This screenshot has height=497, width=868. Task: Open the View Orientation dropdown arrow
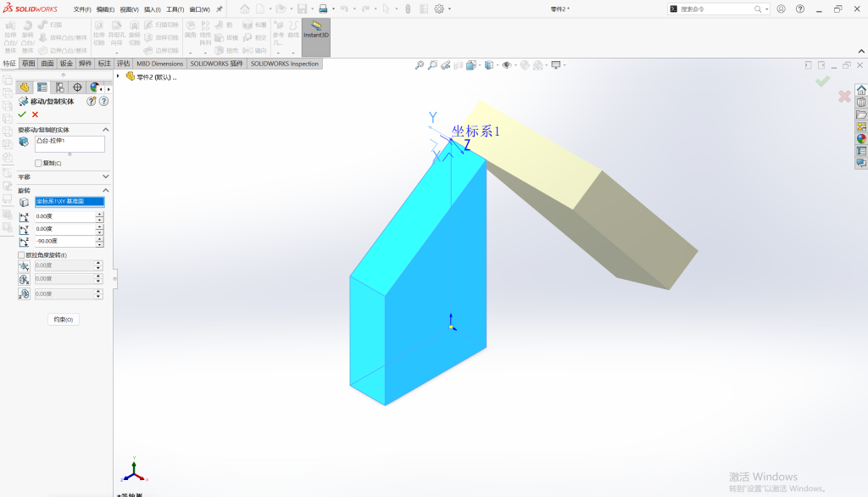point(479,65)
